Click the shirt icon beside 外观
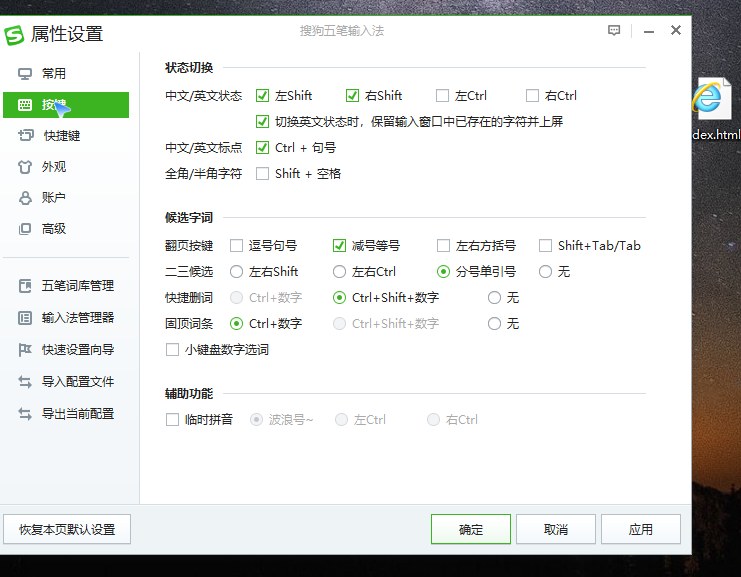The image size is (741, 577). (x=25, y=167)
